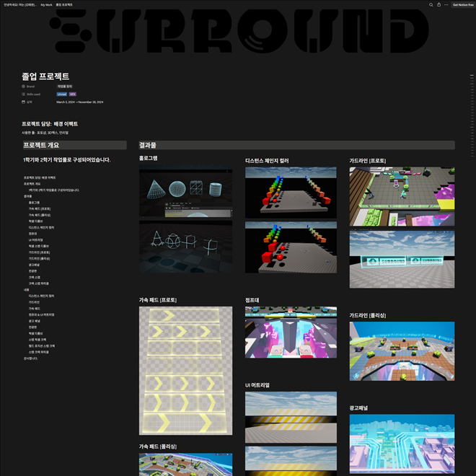
Task: Jump to 점프대 & UI 머트리얼 in contents
Action: point(41,314)
